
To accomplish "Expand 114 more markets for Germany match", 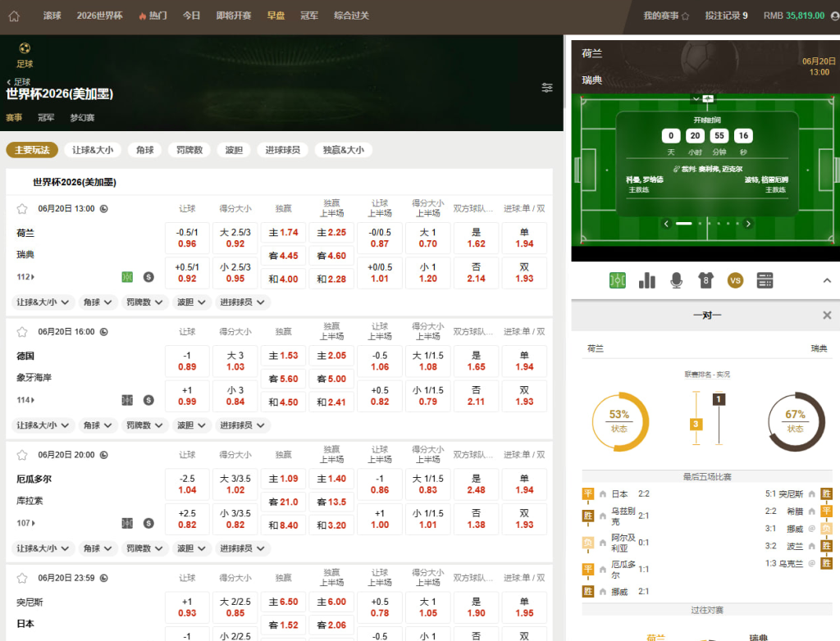I will (25, 400).
